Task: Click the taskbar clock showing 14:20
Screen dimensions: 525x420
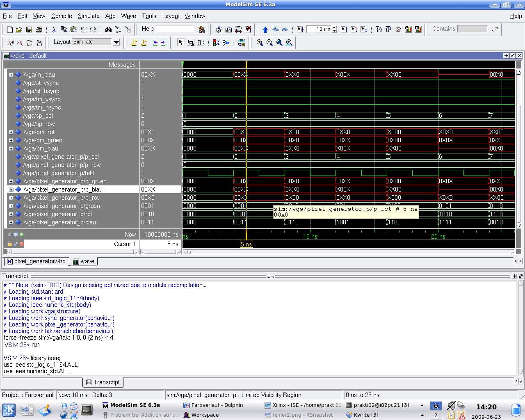Action: (486, 407)
